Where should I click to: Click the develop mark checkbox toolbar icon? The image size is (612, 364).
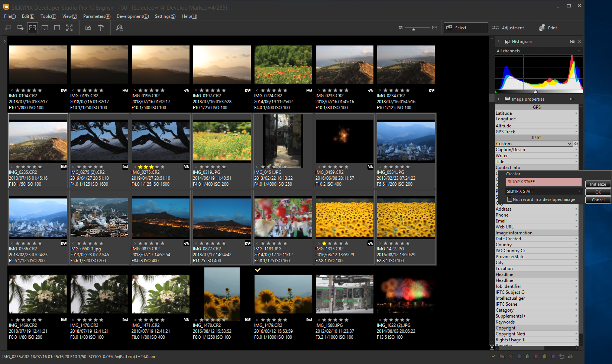pos(88,28)
